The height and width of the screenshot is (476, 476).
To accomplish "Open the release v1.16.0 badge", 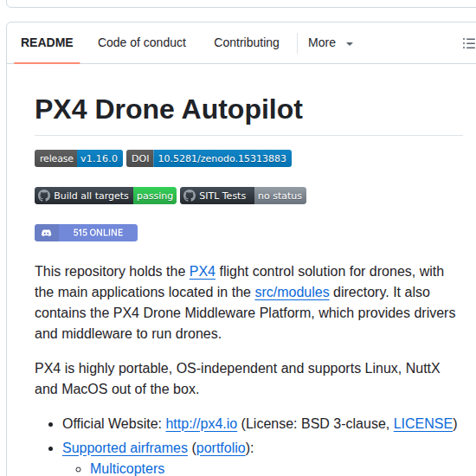I will coord(79,158).
